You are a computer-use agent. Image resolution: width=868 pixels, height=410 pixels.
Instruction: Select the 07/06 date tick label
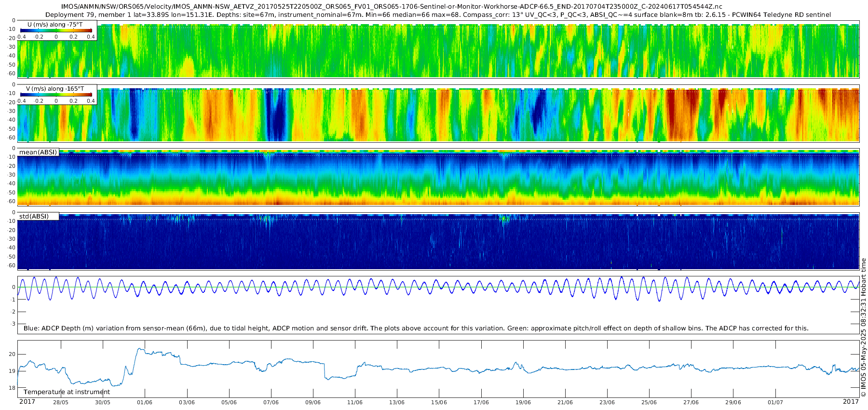[x=271, y=402]
